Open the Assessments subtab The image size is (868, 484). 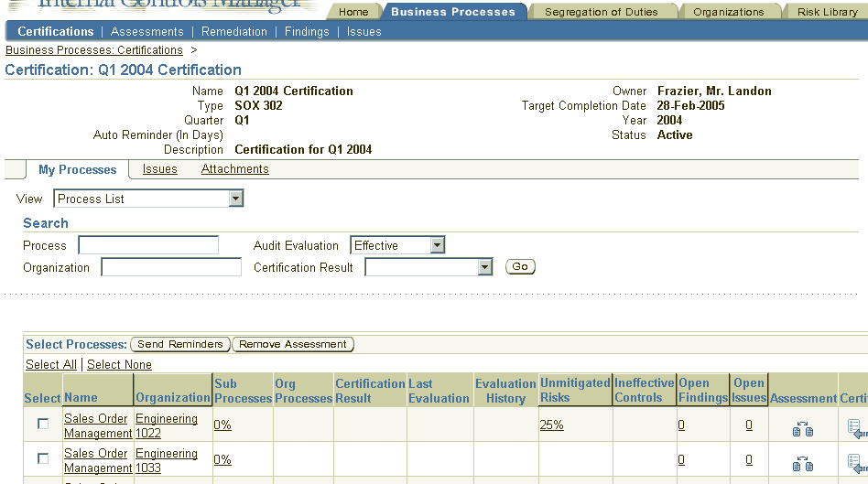point(146,31)
